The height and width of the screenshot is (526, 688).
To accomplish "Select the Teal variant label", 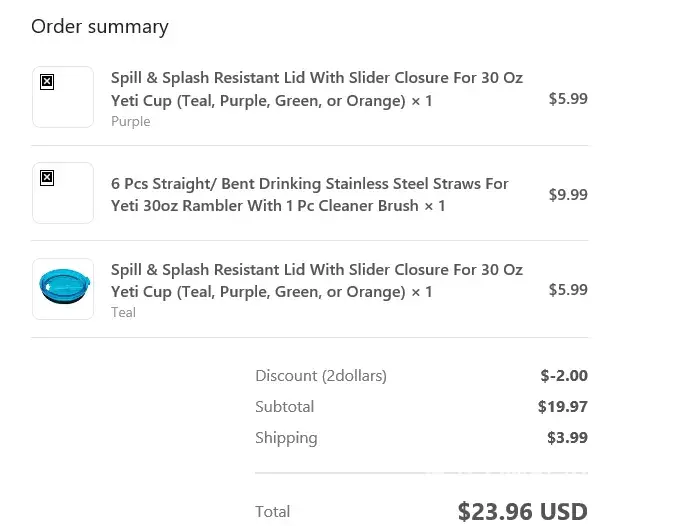I will pyautogui.click(x=123, y=312).
